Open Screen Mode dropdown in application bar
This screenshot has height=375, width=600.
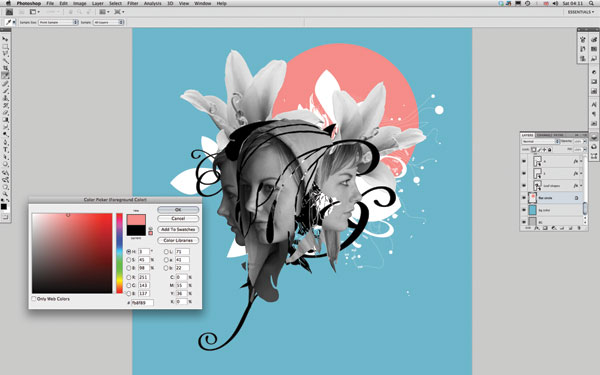coord(119,12)
